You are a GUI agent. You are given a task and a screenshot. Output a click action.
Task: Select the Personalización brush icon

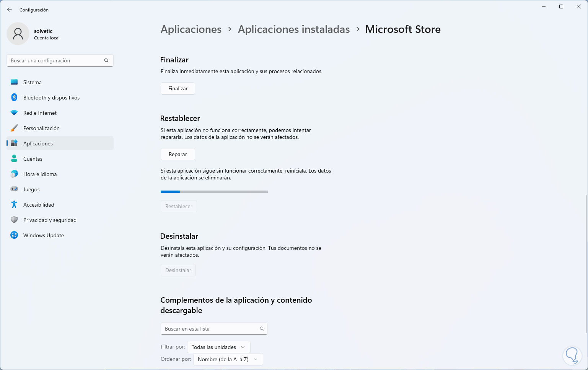(14, 128)
